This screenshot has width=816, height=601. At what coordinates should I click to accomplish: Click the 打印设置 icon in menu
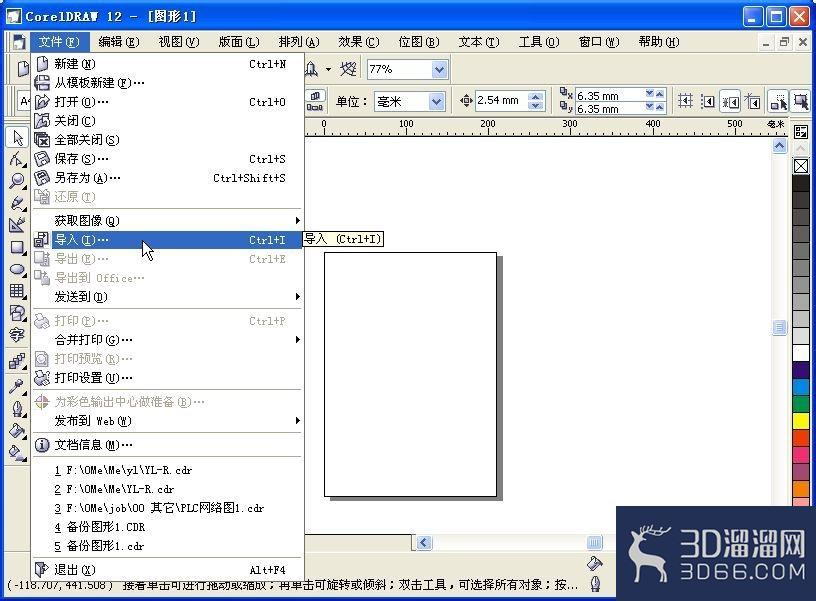[42, 378]
